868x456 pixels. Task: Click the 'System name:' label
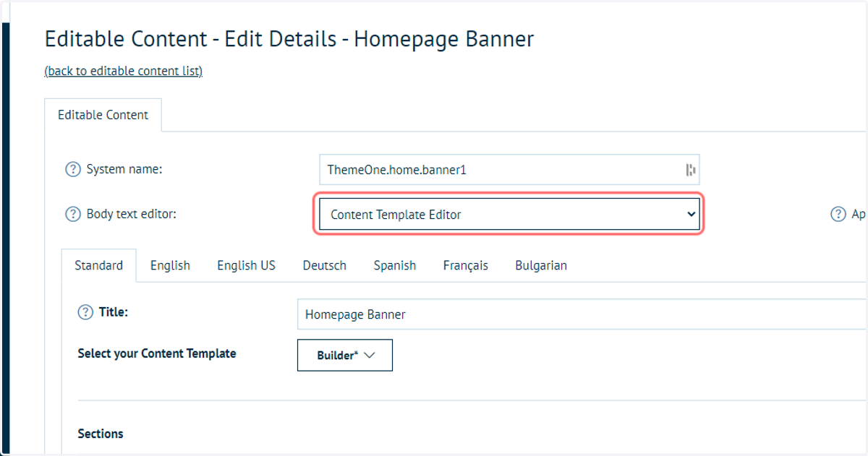(124, 169)
